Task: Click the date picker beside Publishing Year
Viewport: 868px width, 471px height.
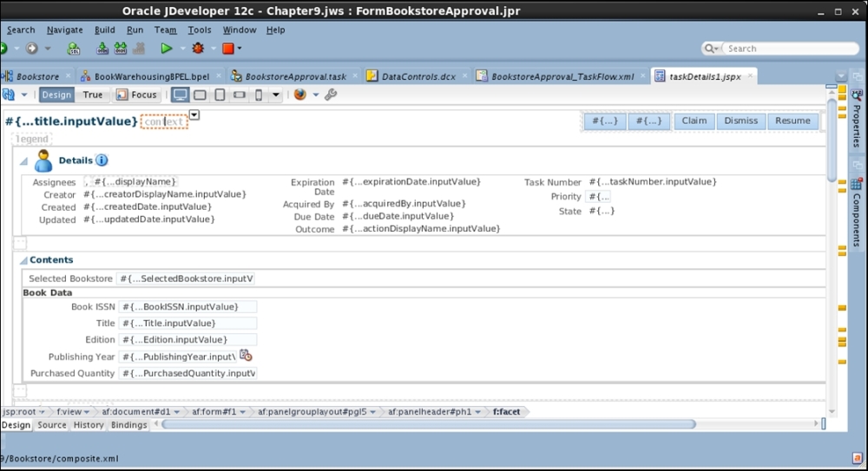Action: [x=246, y=356]
